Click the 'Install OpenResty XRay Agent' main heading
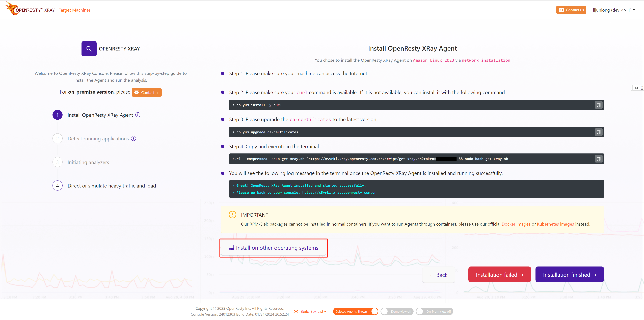This screenshot has height=320, width=644. tap(413, 48)
